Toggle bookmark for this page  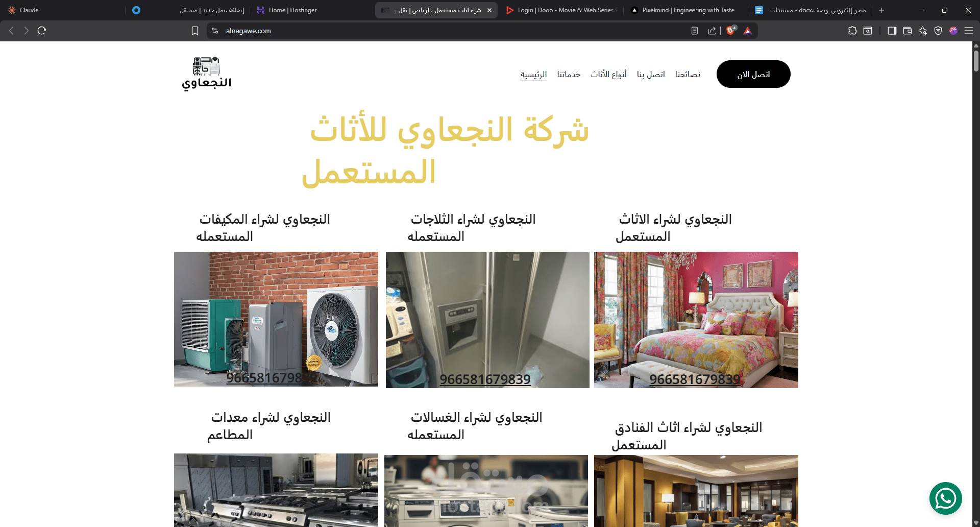tap(194, 31)
